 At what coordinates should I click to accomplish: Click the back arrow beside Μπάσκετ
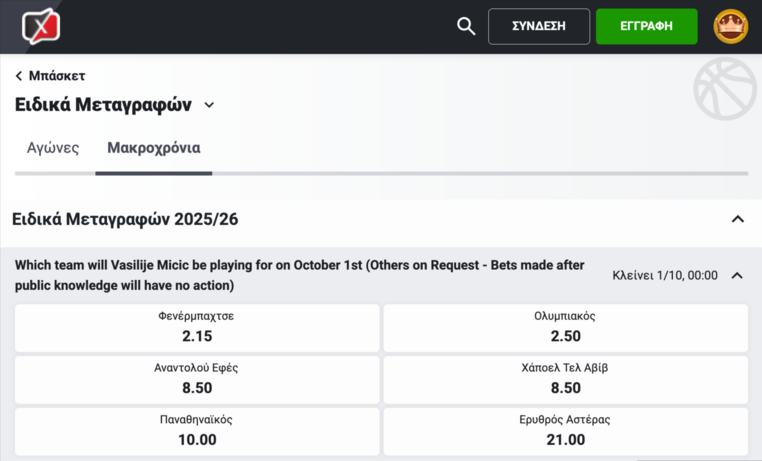point(19,76)
